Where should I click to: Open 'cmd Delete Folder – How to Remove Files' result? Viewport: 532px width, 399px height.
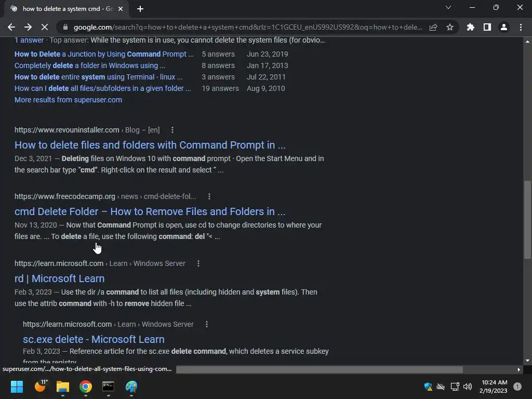(150, 212)
